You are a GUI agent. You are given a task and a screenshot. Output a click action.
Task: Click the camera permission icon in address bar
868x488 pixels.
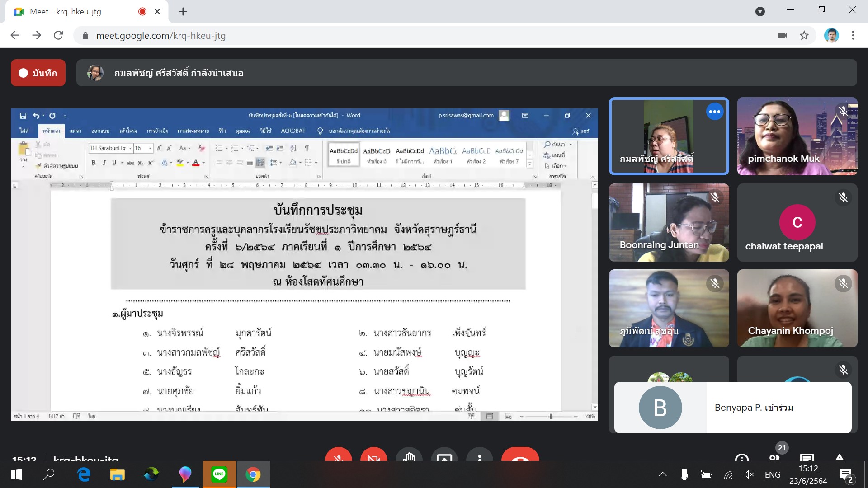tap(783, 35)
